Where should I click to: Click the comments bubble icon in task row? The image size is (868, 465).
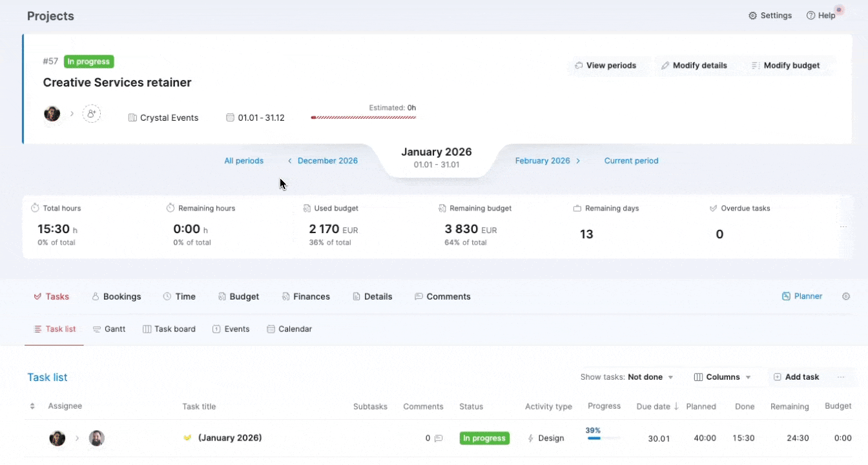[x=439, y=439]
